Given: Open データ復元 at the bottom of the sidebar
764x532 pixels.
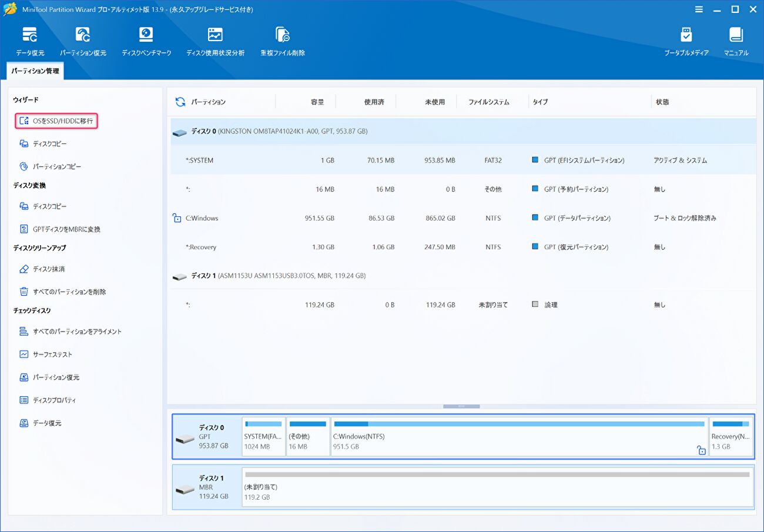Looking at the screenshot, I should (40, 423).
